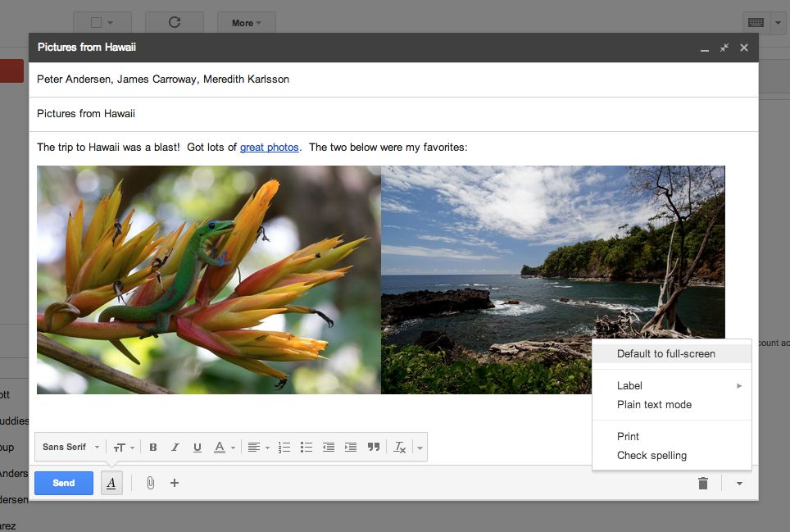
Task: Expand more formatting options arrow
Action: [x=420, y=448]
